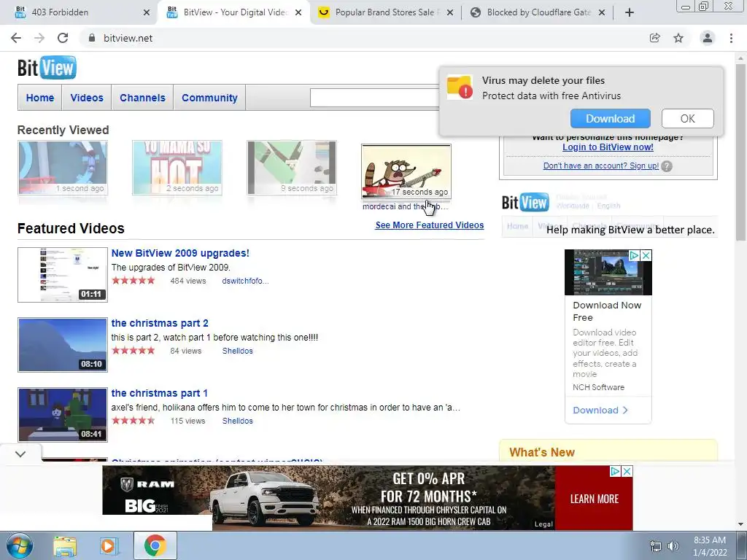Click the star rating of christmas part 2
This screenshot has width=747, height=560.
click(x=133, y=351)
